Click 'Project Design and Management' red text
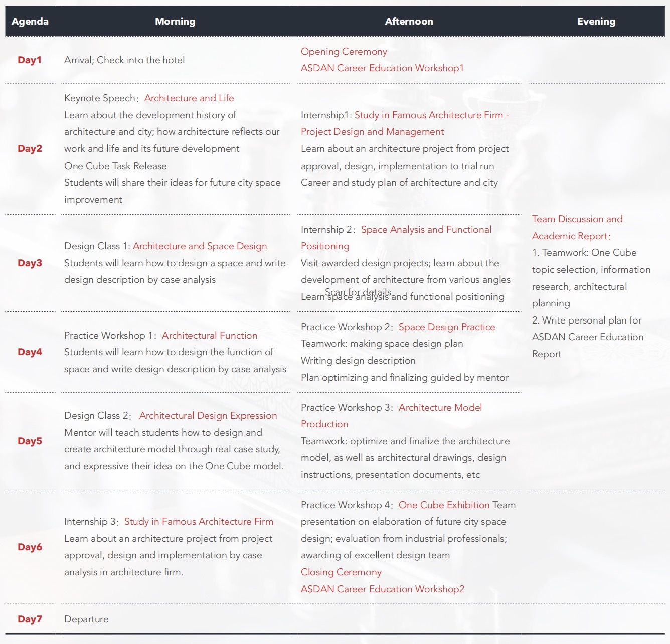 tap(372, 132)
